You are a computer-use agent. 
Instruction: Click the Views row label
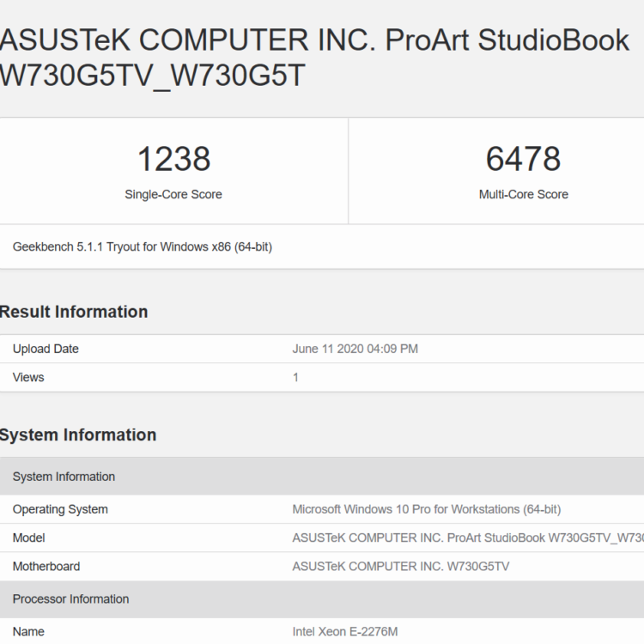coord(28,377)
